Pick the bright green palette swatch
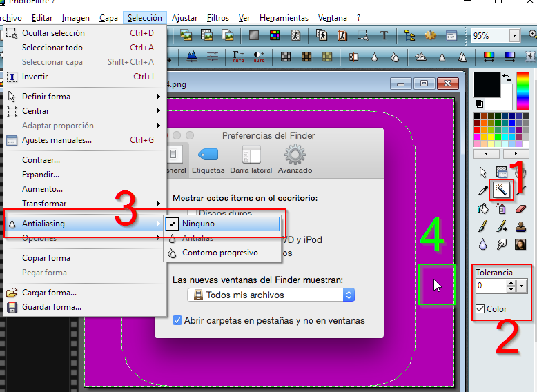This screenshot has height=392, width=537. click(498, 137)
